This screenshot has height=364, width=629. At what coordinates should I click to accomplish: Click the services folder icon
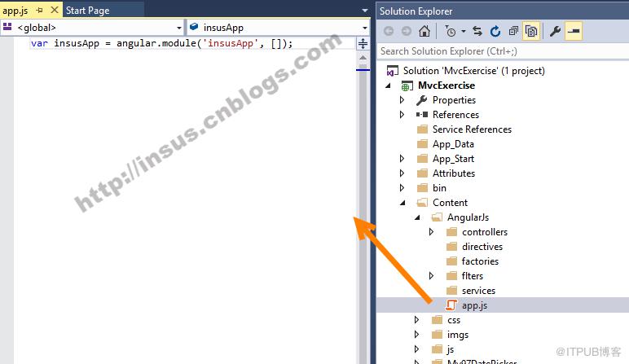[x=451, y=290]
